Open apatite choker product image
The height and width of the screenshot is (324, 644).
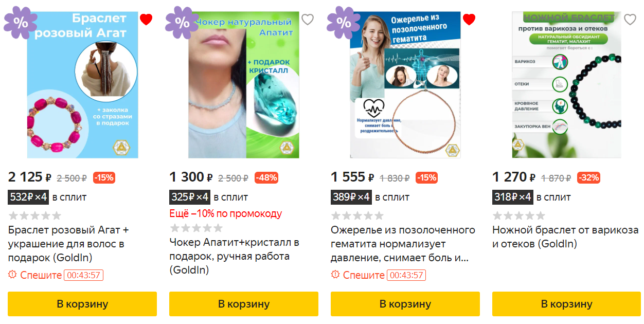coord(244,85)
